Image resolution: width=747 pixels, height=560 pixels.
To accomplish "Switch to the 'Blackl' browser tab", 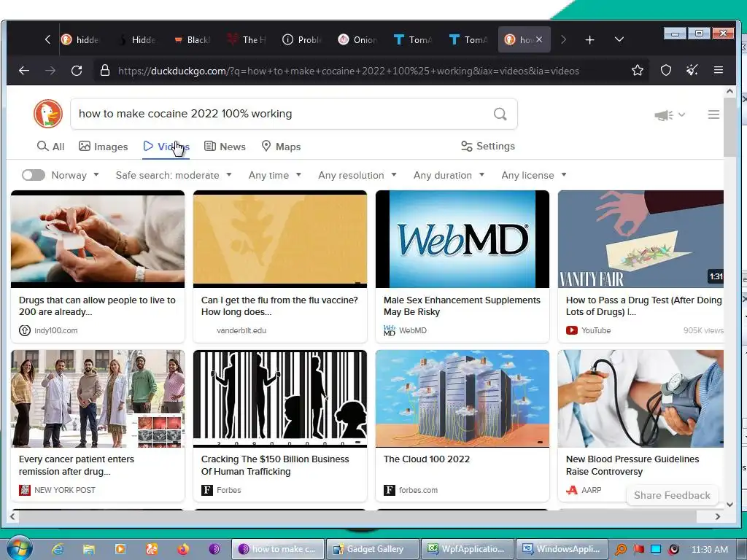I will tap(192, 39).
